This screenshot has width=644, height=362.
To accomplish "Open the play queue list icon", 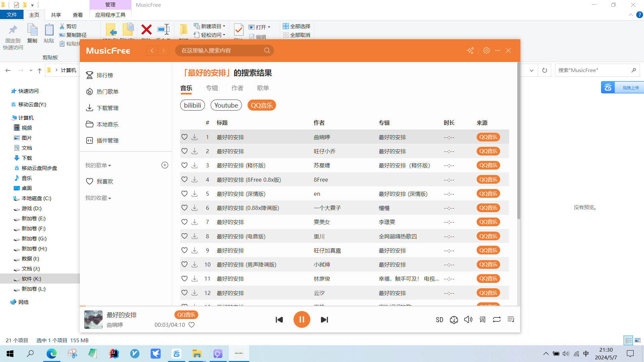I will point(511,319).
